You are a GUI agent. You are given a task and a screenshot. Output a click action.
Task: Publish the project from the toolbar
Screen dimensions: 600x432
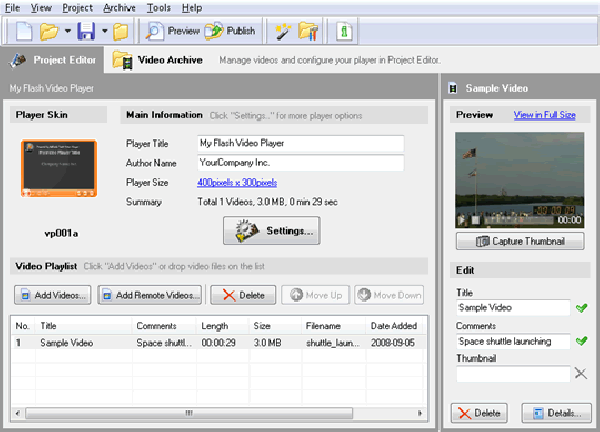230,31
